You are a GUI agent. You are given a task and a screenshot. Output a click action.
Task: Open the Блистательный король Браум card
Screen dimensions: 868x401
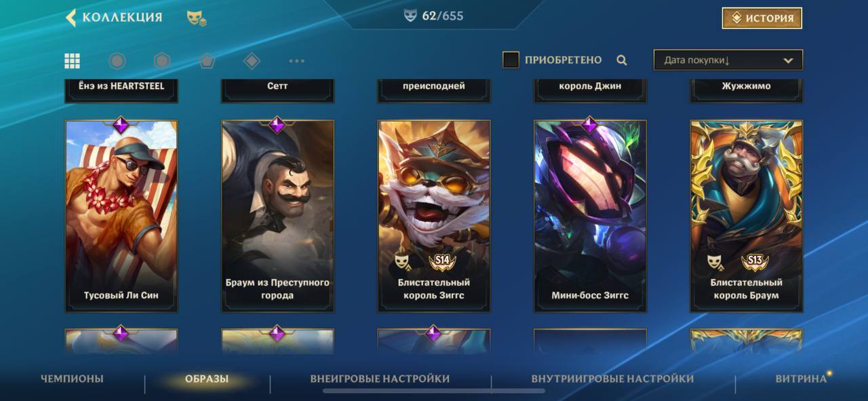[747, 216]
